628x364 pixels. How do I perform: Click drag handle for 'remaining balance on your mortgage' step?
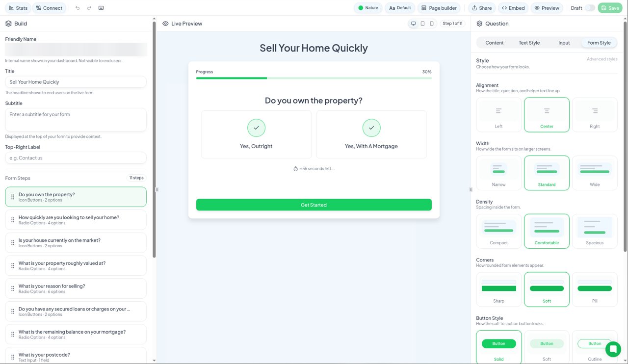(x=13, y=334)
